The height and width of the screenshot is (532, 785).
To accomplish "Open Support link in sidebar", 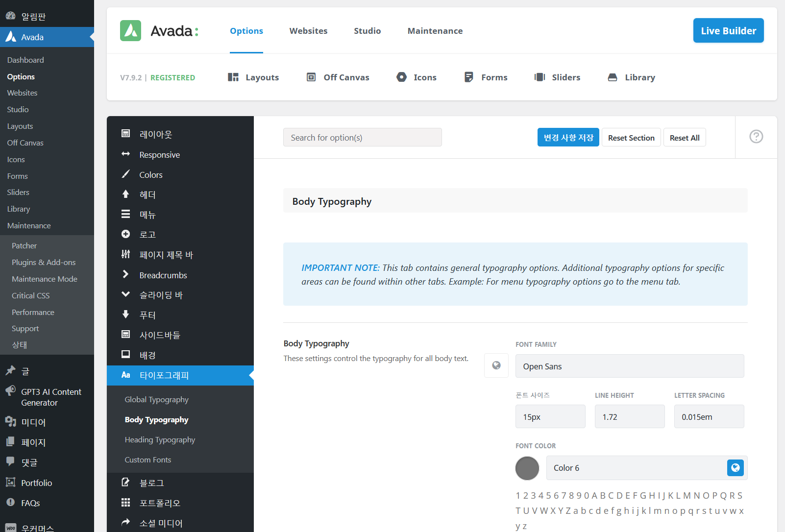I will click(25, 328).
